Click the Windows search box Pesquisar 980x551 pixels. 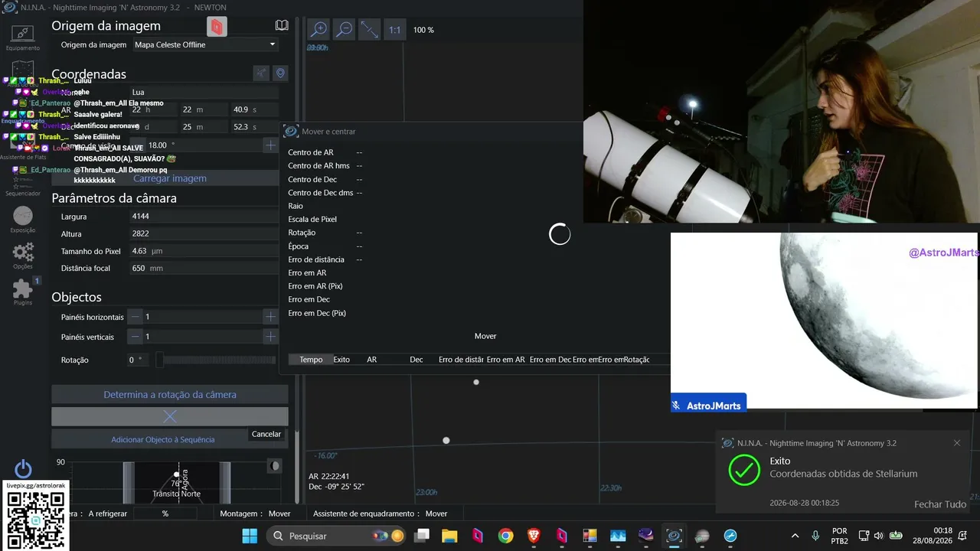pyautogui.click(x=335, y=536)
